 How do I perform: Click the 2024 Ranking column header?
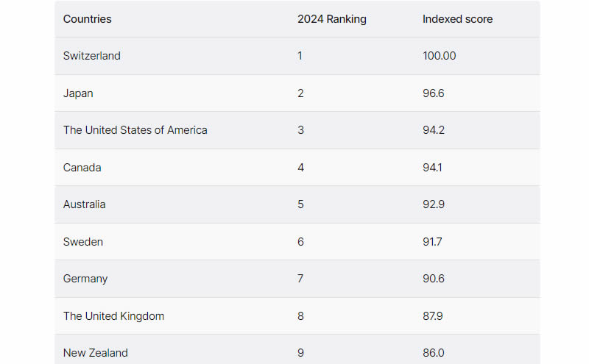tap(331, 19)
